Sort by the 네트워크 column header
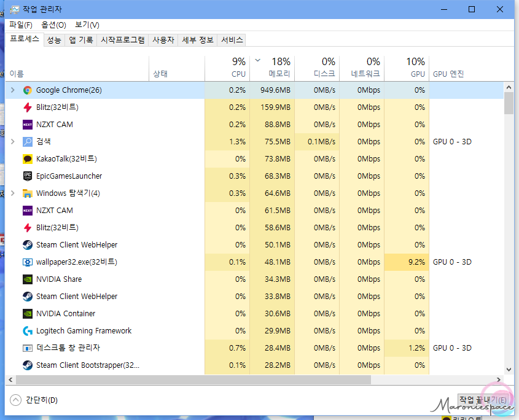The height and width of the screenshot is (420, 519). pos(362,68)
